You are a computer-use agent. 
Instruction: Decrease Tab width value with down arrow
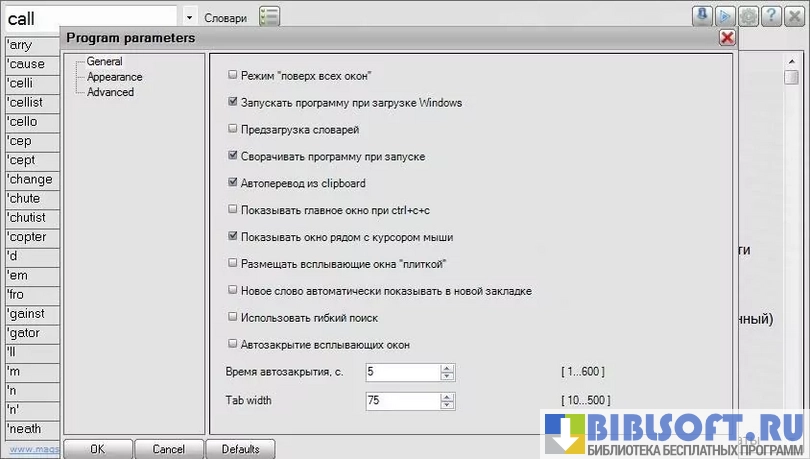coord(447,405)
